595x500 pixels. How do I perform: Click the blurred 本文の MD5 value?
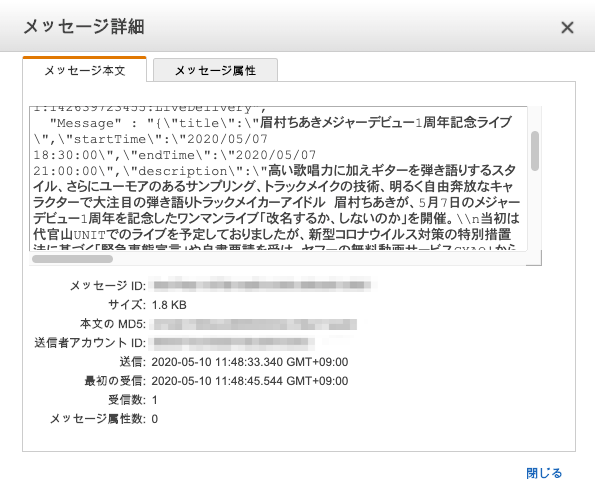pos(254,324)
